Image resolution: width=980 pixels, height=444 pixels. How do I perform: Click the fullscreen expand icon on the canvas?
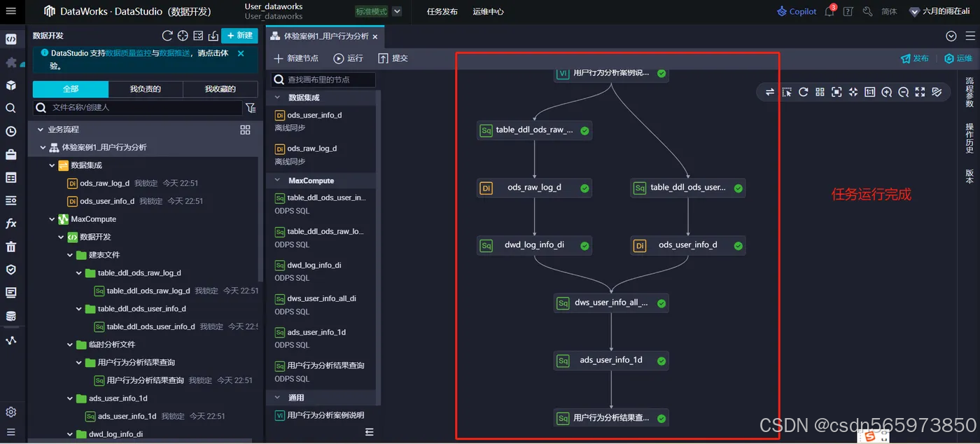pyautogui.click(x=919, y=92)
